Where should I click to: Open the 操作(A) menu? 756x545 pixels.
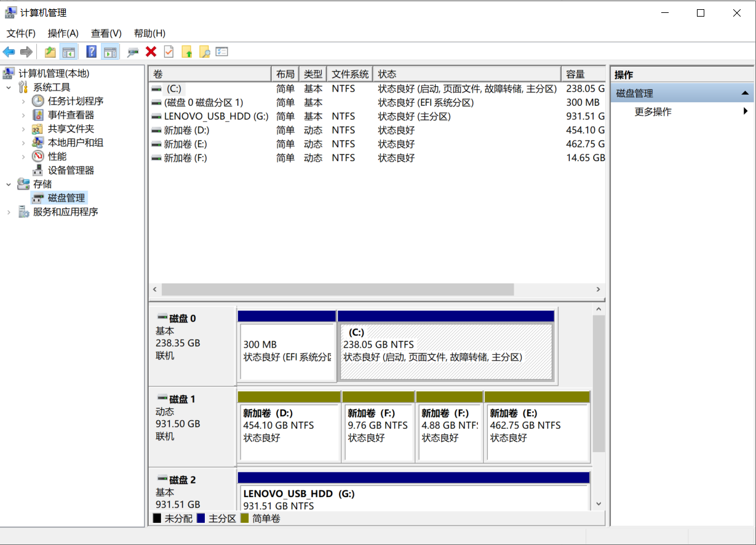tap(63, 33)
